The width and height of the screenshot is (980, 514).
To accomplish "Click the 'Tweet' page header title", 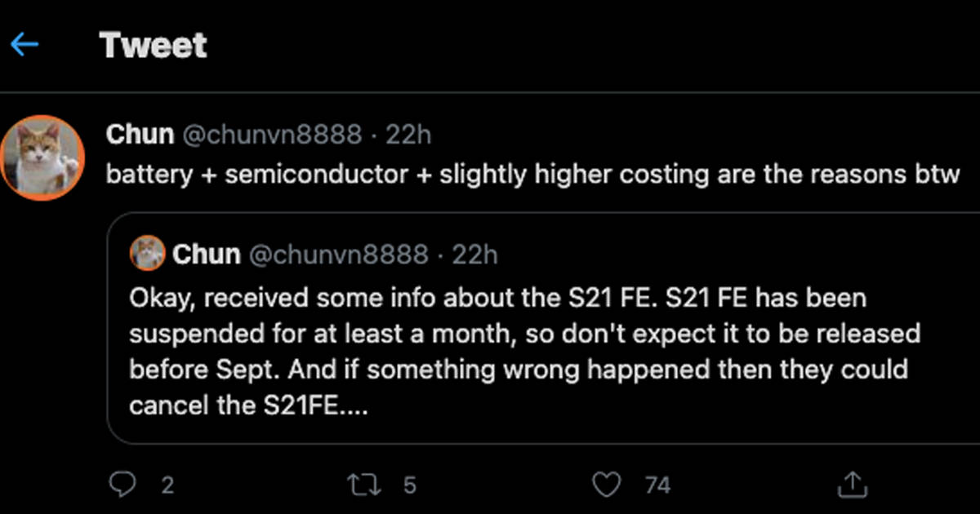I will pyautogui.click(x=154, y=45).
